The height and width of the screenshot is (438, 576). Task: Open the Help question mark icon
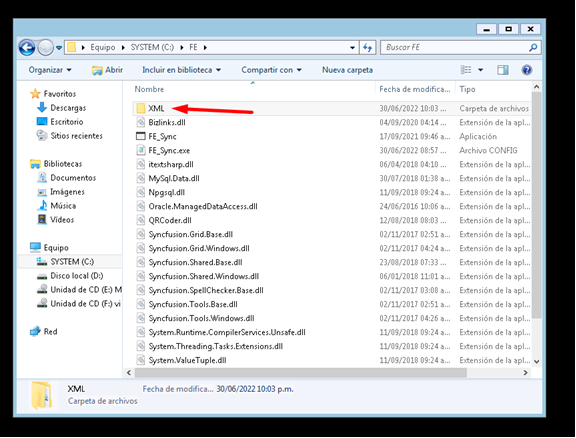(x=527, y=70)
